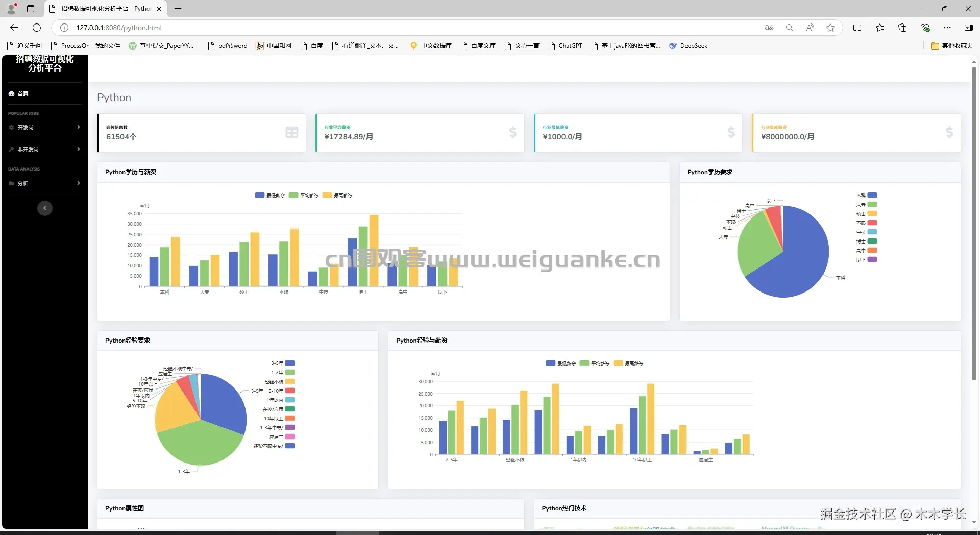The image size is (980, 535).
Task: Open ChatGPT bookmark
Action: click(565, 46)
